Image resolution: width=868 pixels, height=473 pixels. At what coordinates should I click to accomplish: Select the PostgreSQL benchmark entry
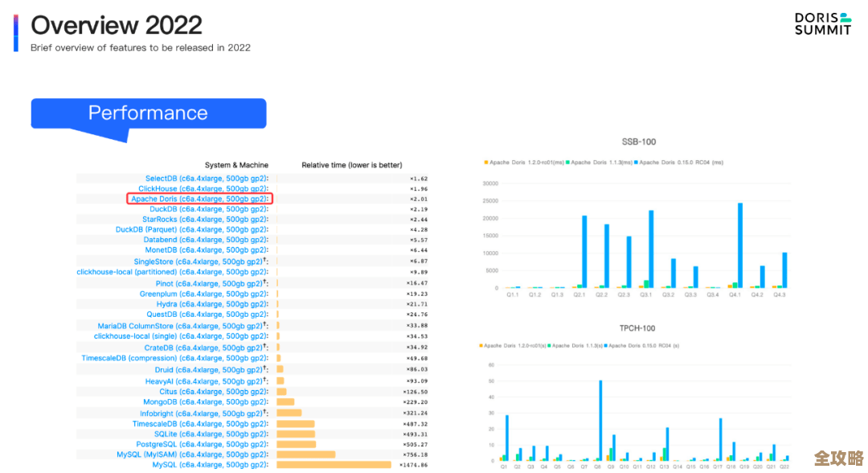tap(202, 444)
